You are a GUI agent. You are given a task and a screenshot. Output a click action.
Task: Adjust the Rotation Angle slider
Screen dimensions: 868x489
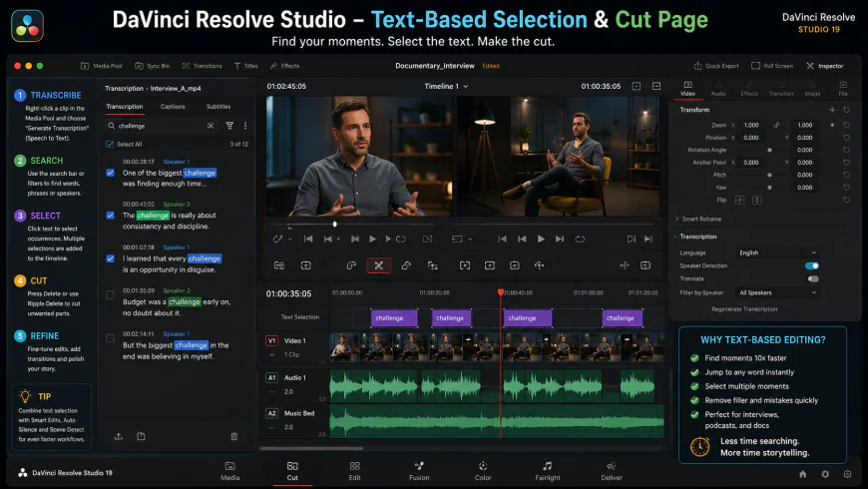(x=769, y=150)
